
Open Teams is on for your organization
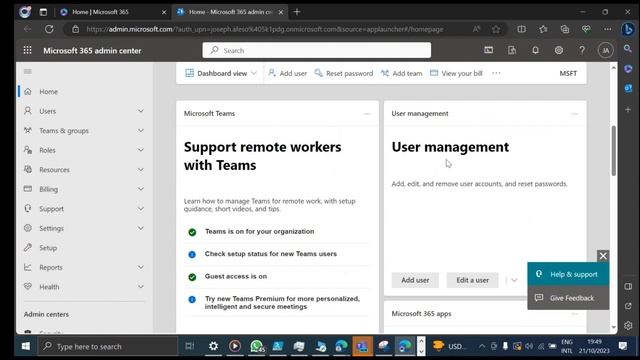tap(260, 231)
